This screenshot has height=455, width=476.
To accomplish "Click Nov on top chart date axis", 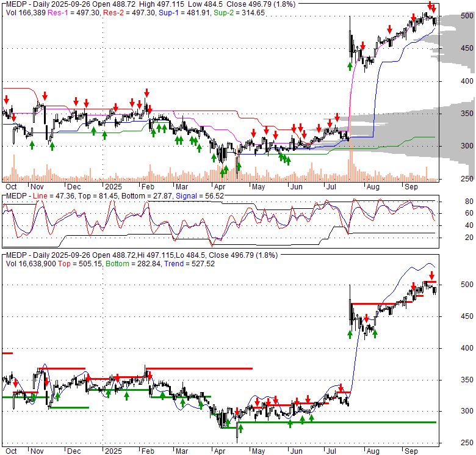I will tap(37, 187).
